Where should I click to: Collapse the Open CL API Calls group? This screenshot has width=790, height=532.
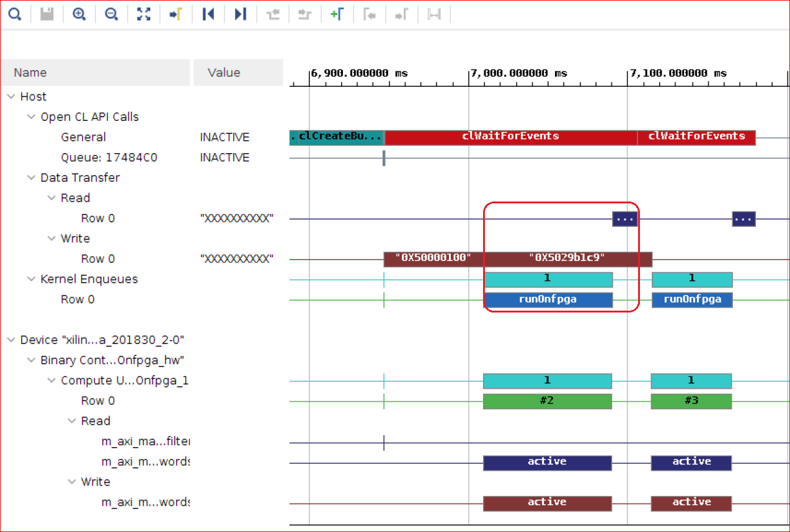coord(32,117)
